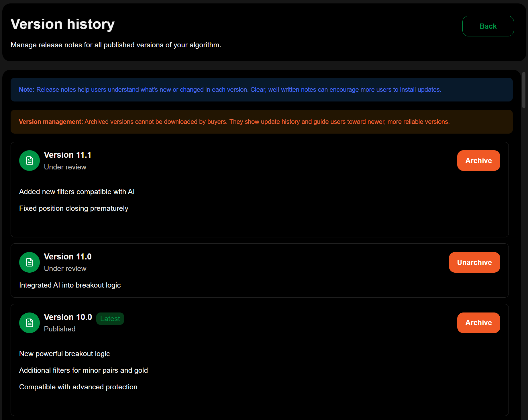Click the 'Integrated AI into breakout logic' note

(70, 285)
